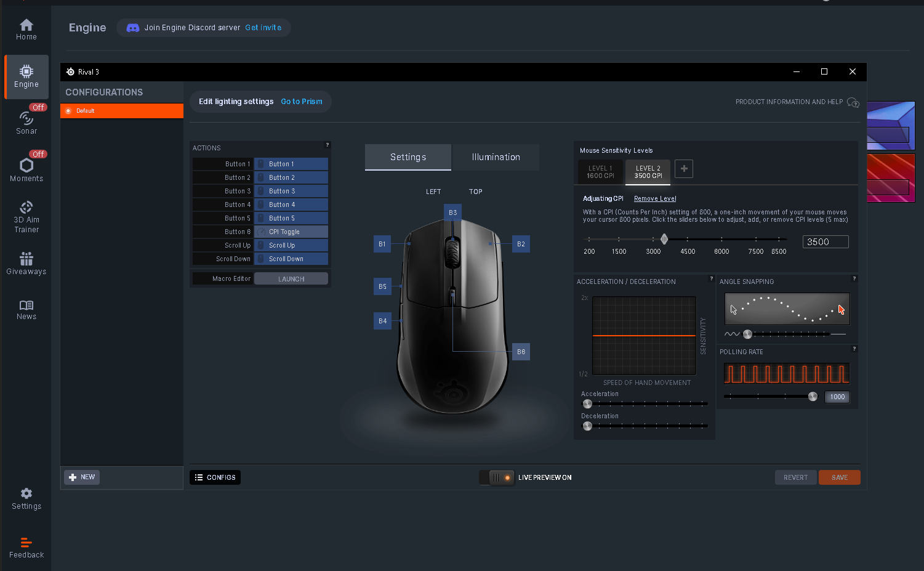
Task: Select Level 1 1600 CPI tab
Action: click(600, 172)
